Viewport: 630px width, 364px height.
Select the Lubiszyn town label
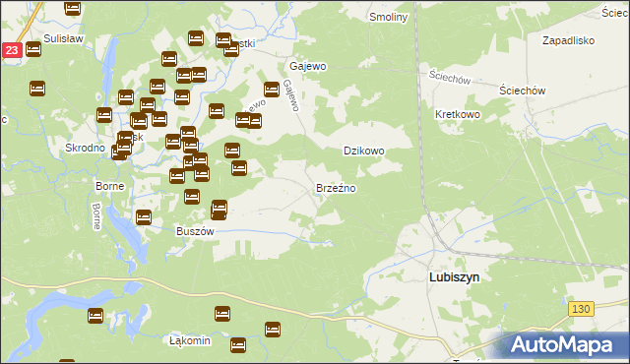tap(455, 277)
